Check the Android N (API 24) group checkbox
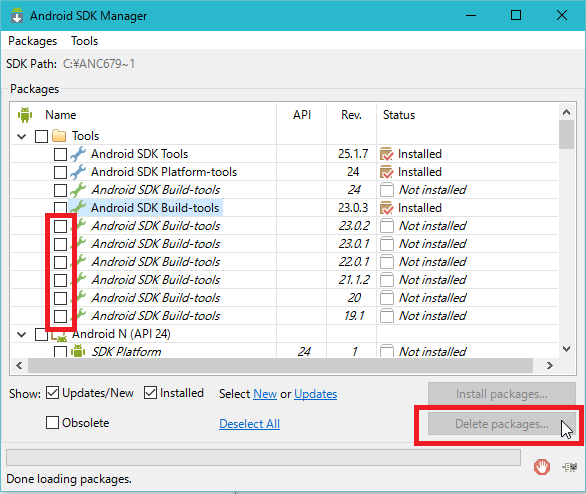This screenshot has width=586, height=494. (41, 334)
